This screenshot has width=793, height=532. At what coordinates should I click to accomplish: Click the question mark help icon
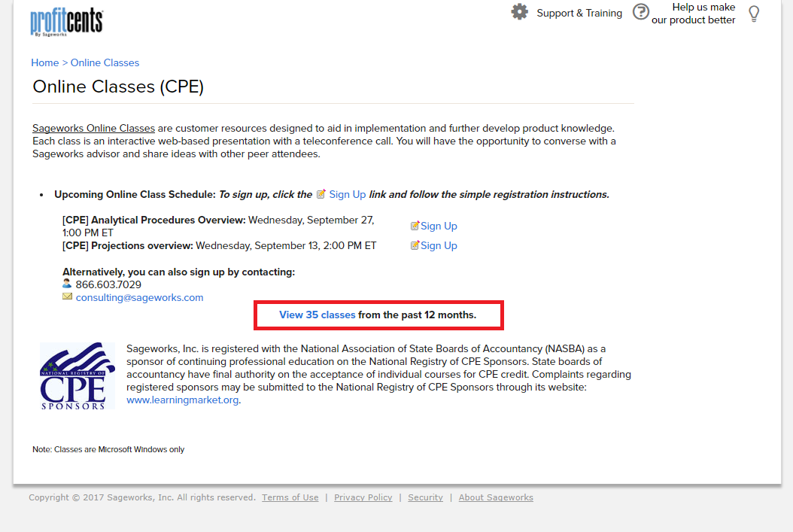pos(641,11)
